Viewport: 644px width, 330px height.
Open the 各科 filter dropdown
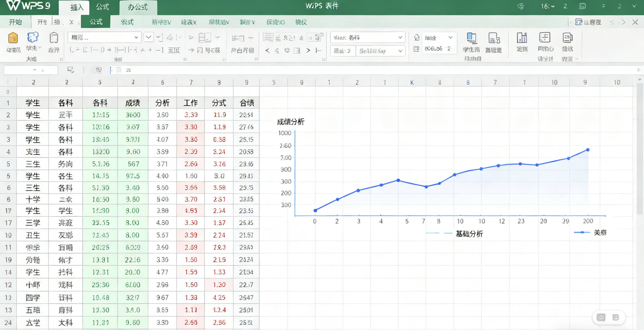click(x=400, y=37)
